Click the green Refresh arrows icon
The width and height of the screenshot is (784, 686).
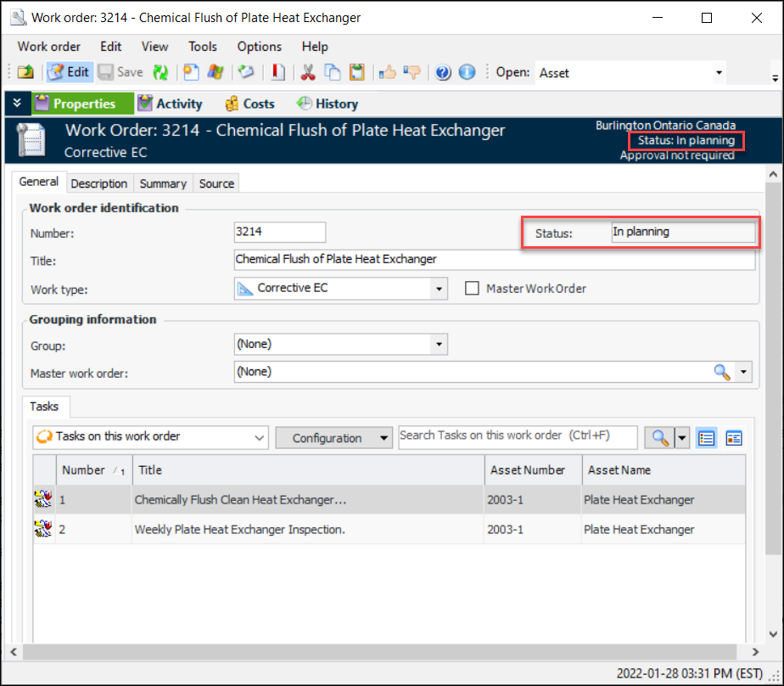pyautogui.click(x=160, y=72)
